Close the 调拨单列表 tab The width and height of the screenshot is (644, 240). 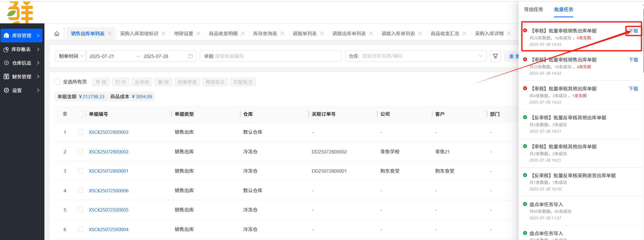(322, 34)
